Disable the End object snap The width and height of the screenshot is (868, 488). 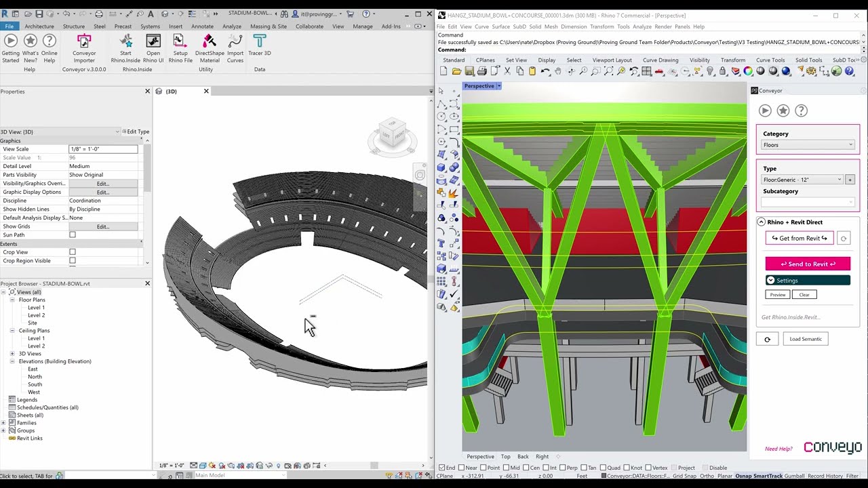[x=441, y=468]
